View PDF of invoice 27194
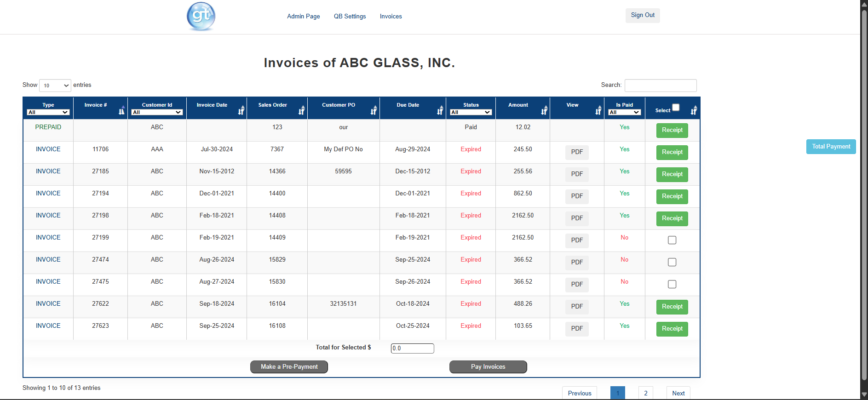Screen dimensions: 868x400 [577, 196]
